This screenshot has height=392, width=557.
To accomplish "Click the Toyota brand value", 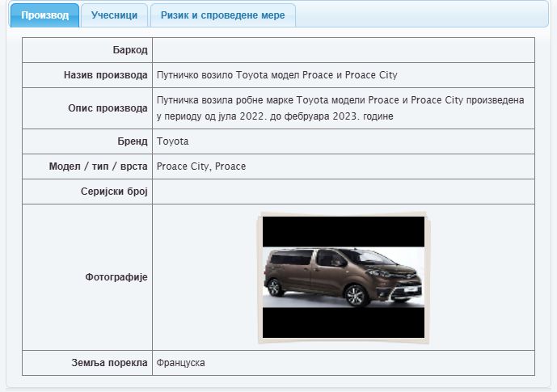I will (172, 141).
